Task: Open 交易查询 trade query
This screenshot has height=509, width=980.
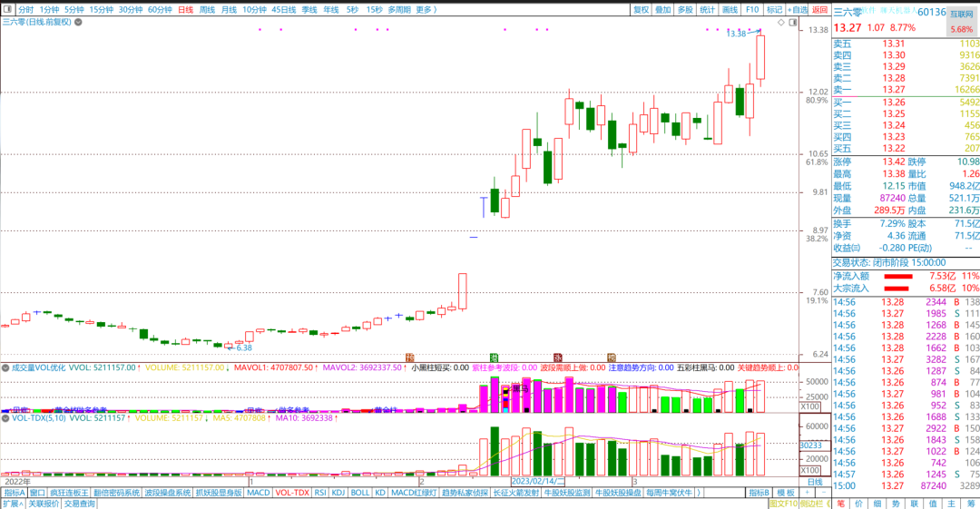Action: point(79,504)
